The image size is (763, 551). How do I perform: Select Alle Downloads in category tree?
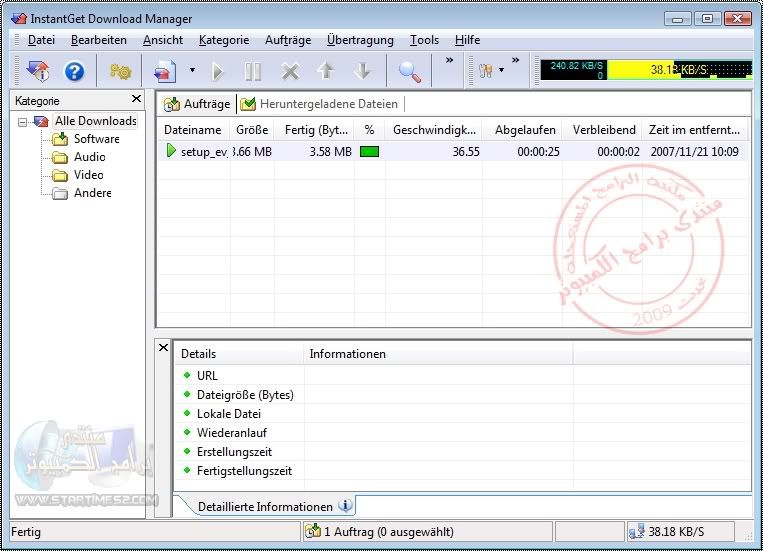coord(95,121)
